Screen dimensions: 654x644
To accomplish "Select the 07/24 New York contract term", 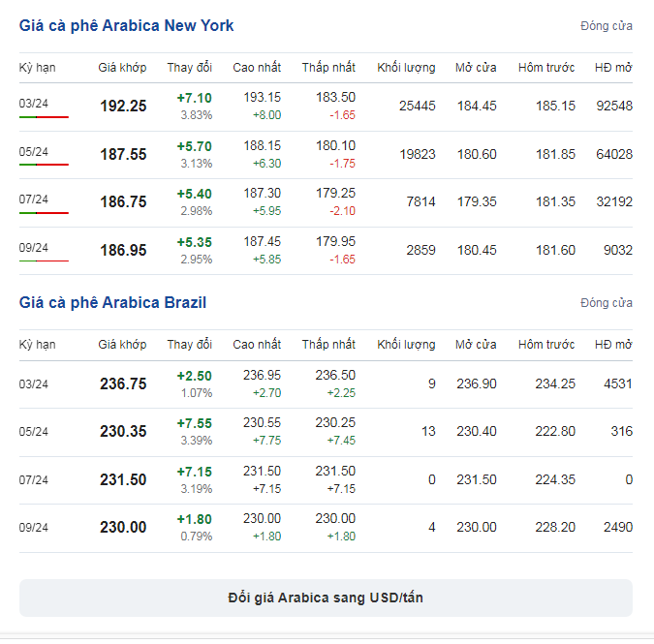I will (33, 199).
